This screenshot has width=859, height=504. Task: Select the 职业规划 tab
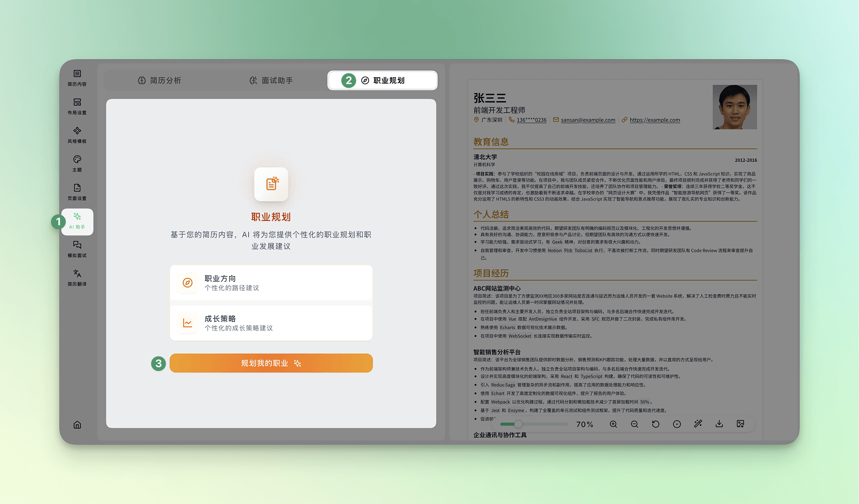383,80
